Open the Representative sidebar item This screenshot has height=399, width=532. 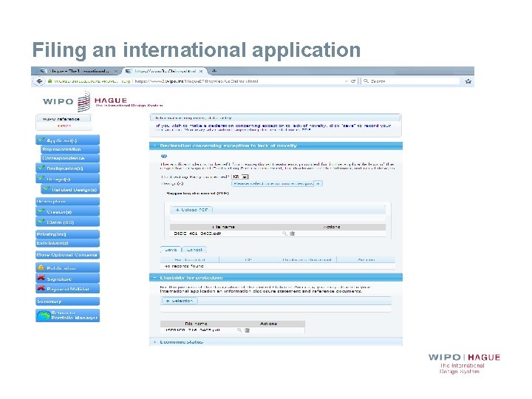pyautogui.click(x=70, y=149)
